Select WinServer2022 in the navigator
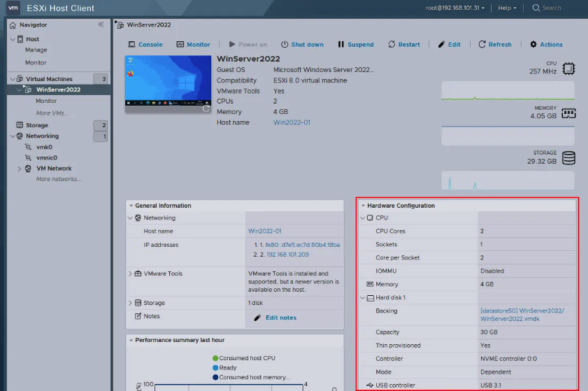The width and height of the screenshot is (588, 391). (58, 90)
